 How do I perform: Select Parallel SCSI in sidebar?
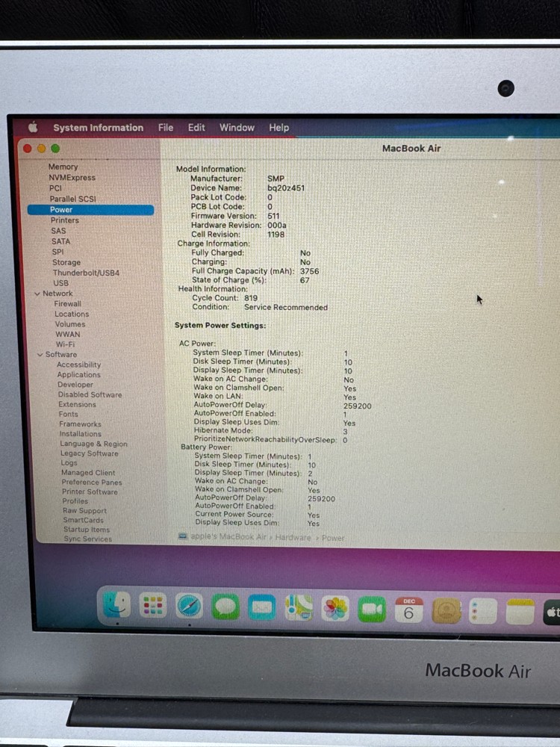click(x=73, y=199)
